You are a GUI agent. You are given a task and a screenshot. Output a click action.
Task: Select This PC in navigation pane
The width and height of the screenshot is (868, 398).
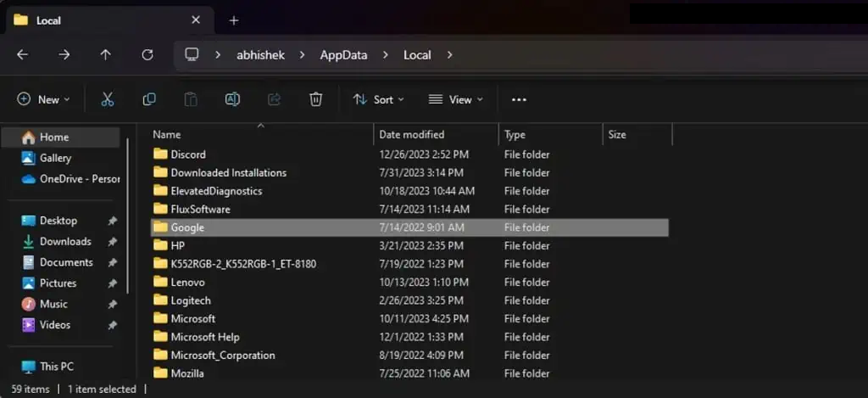coord(57,367)
